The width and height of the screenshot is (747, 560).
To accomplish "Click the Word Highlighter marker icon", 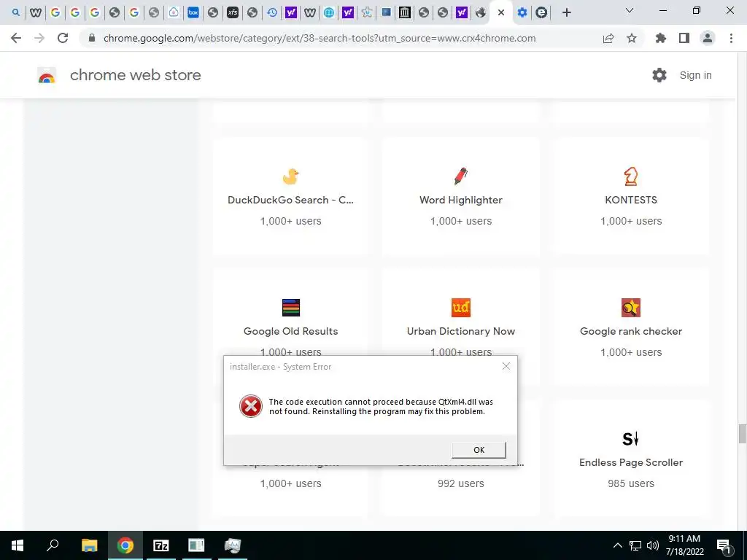I will [461, 176].
